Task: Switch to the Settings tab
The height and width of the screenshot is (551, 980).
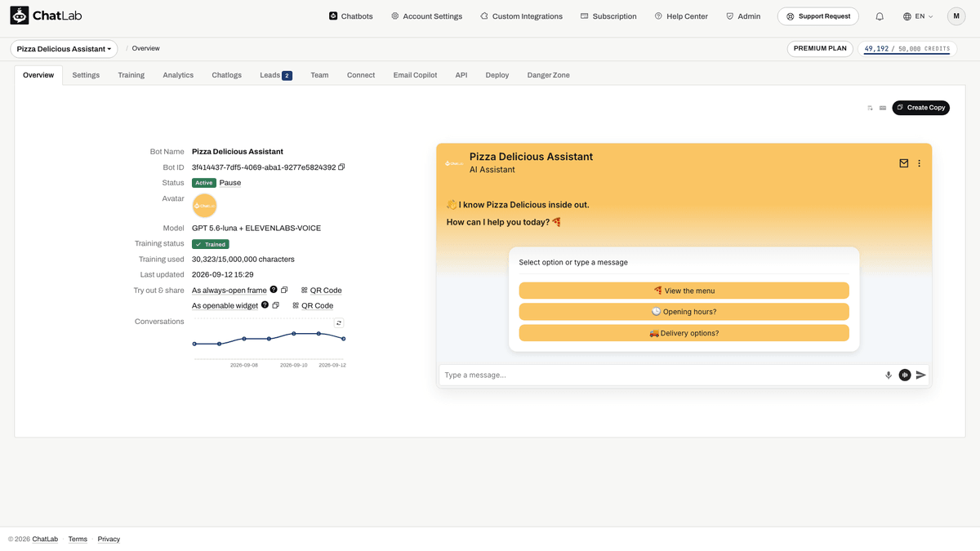Action: (x=86, y=75)
